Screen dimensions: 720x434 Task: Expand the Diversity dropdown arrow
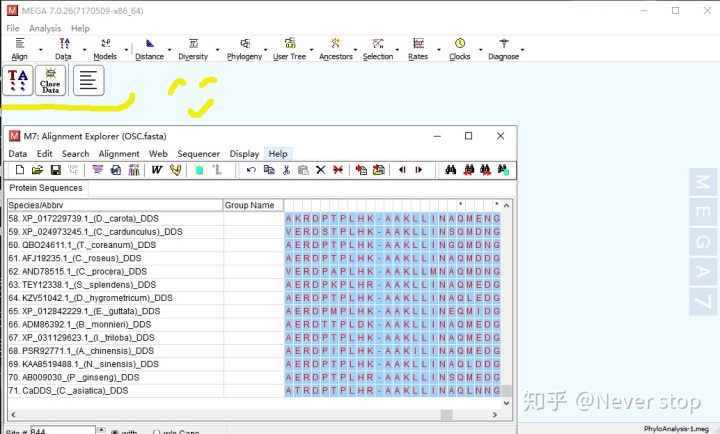pos(217,49)
